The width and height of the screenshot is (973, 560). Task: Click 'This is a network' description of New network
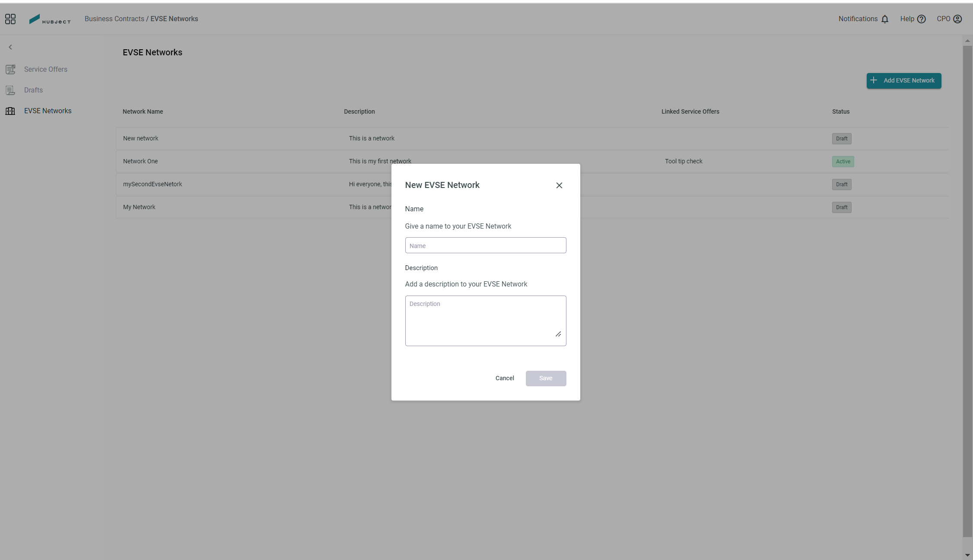[x=372, y=138]
